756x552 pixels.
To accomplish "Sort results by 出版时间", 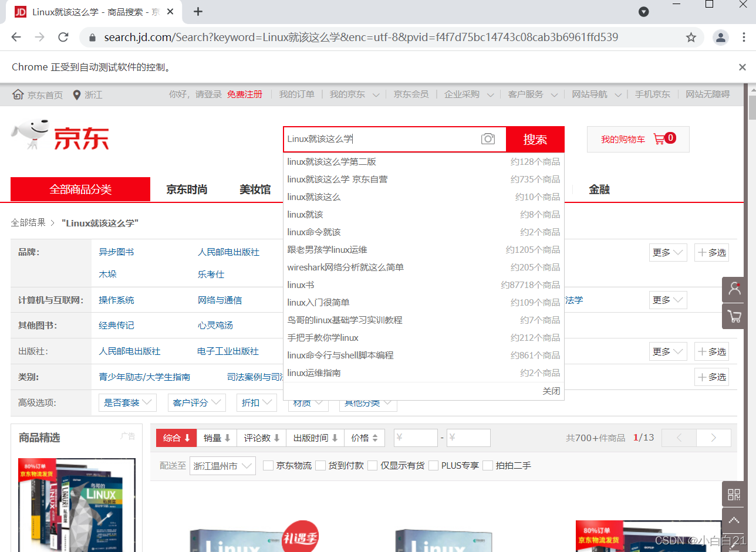I will (x=315, y=438).
